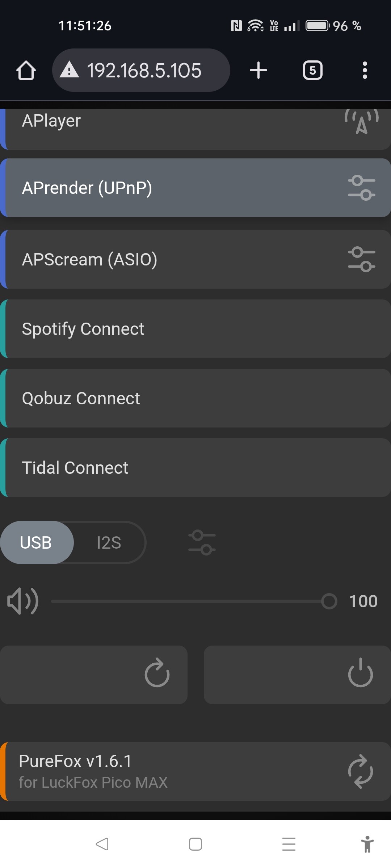The image size is (391, 868).
Task: Open APrender (UPnP) settings sliders icon
Action: [x=361, y=188]
